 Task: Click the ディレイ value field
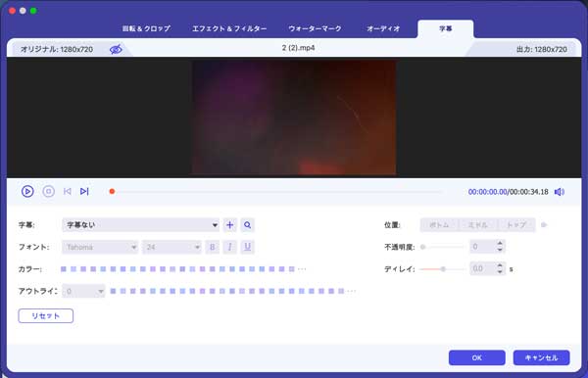[482, 269]
